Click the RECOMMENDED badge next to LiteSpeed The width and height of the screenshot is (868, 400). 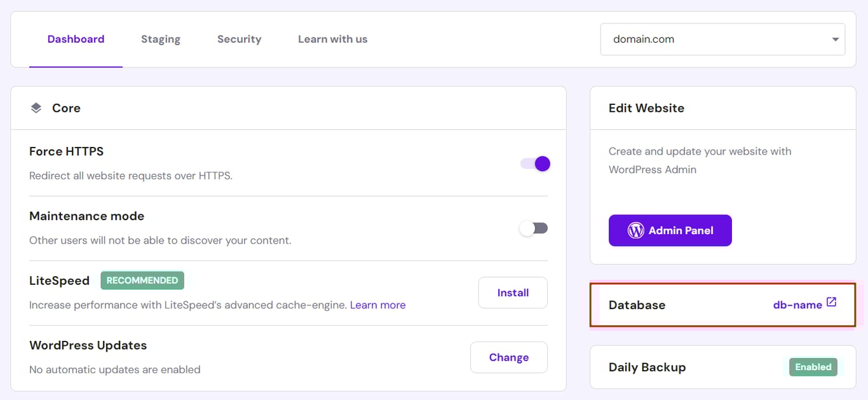(142, 280)
